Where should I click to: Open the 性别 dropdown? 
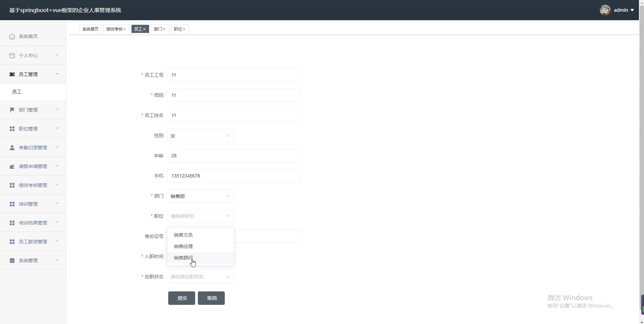201,135
